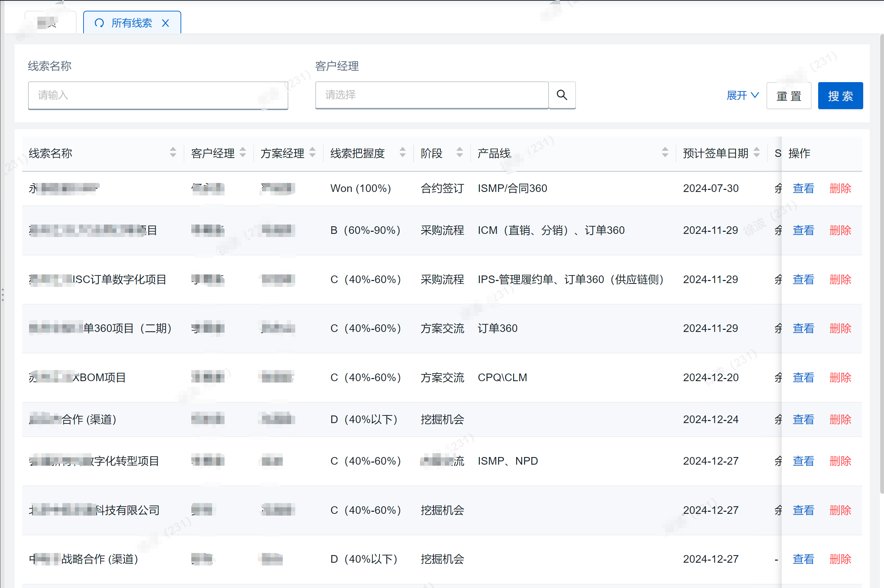The height and width of the screenshot is (588, 884).
Task: Close the 所有线索 tab
Action: (x=165, y=23)
